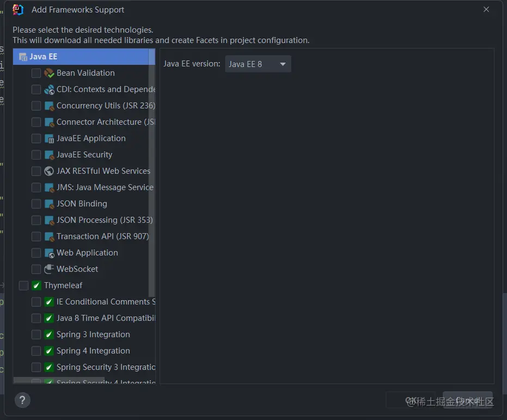Image resolution: width=507 pixels, height=420 pixels.
Task: Select the Thymeleaf row label
Action: pos(63,285)
